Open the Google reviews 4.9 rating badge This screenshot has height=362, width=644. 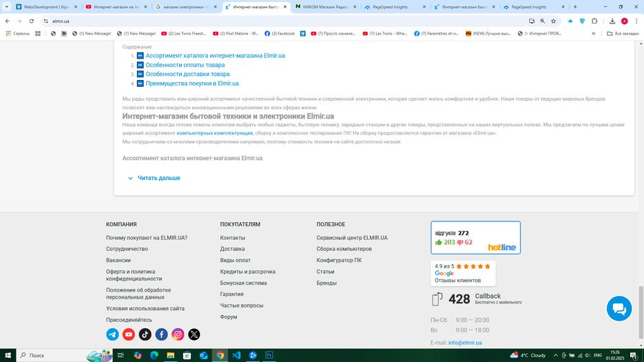(463, 273)
